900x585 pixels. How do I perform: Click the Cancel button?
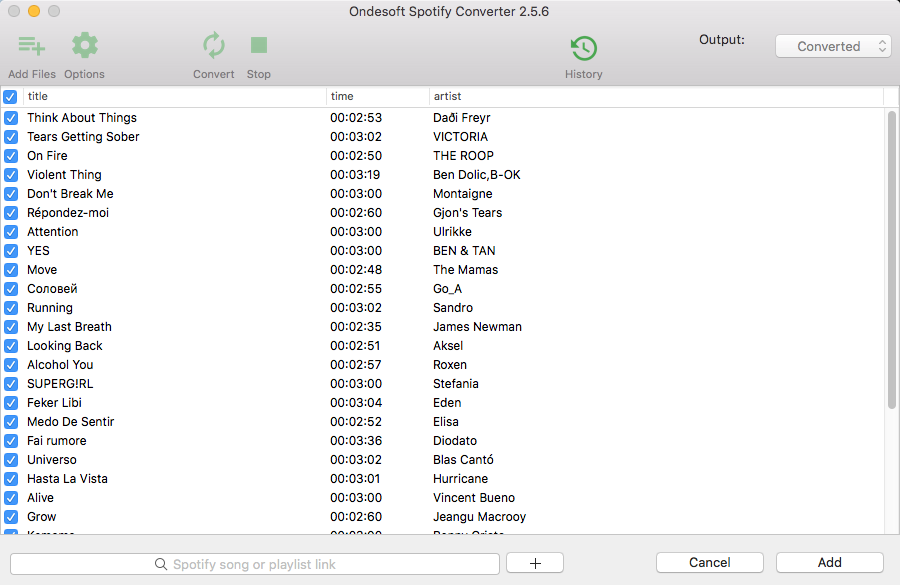(x=709, y=563)
